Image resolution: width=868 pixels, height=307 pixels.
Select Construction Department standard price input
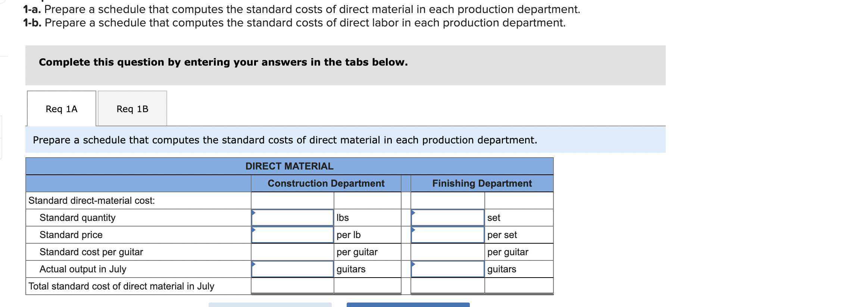pyautogui.click(x=292, y=235)
